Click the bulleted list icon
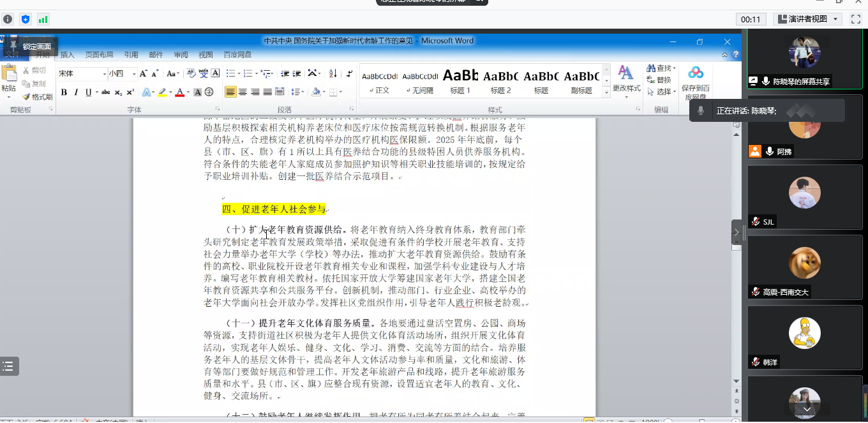The image size is (868, 423). tap(230, 73)
